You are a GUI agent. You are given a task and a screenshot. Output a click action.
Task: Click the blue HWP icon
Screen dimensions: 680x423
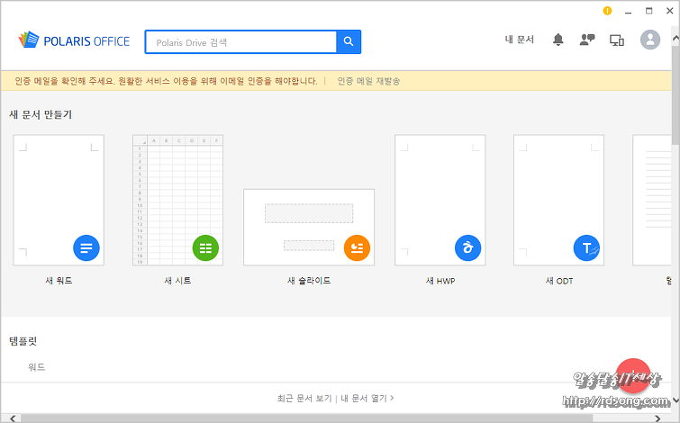coord(467,248)
